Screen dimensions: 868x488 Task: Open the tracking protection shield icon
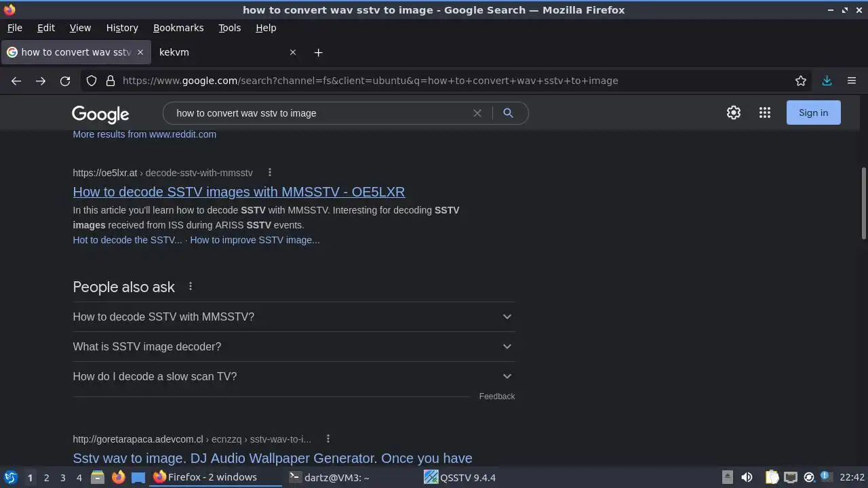92,81
